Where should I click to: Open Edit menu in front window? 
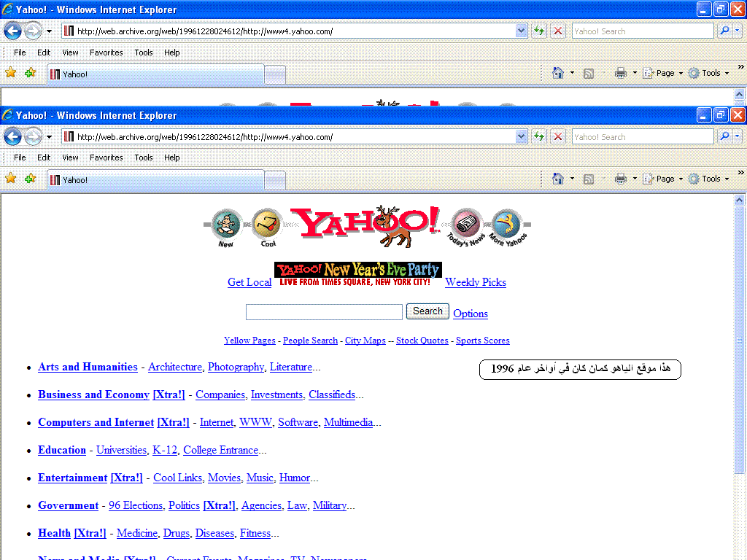[44, 157]
